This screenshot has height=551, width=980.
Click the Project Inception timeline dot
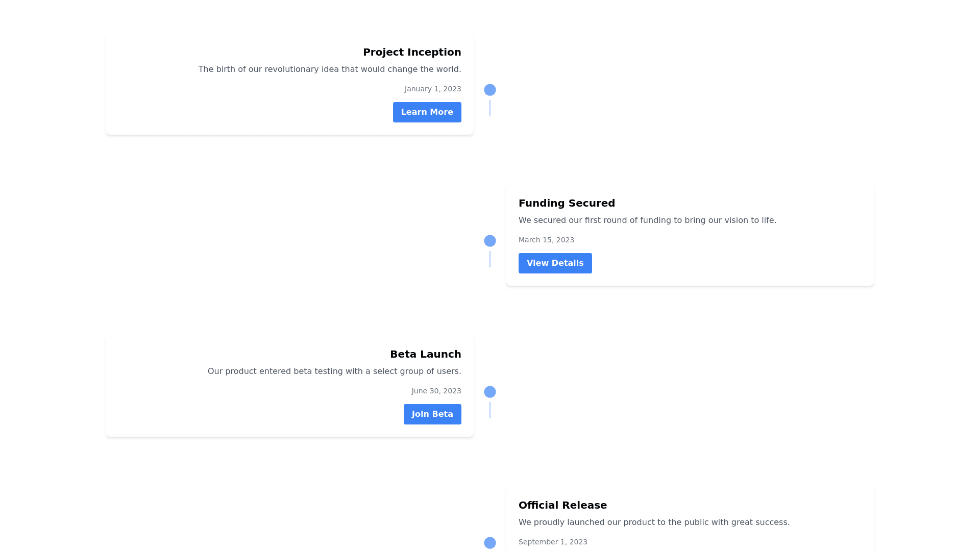(490, 90)
